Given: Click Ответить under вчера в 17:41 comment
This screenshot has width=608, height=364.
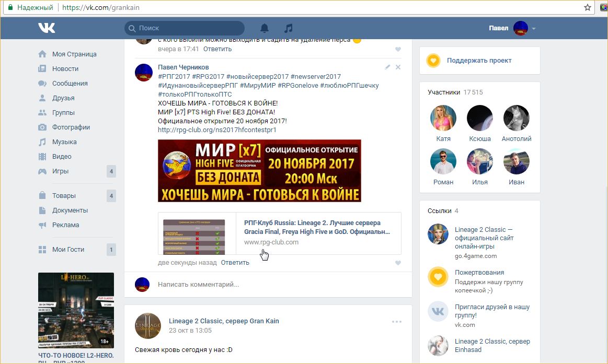Looking at the screenshot, I should tap(217, 49).
